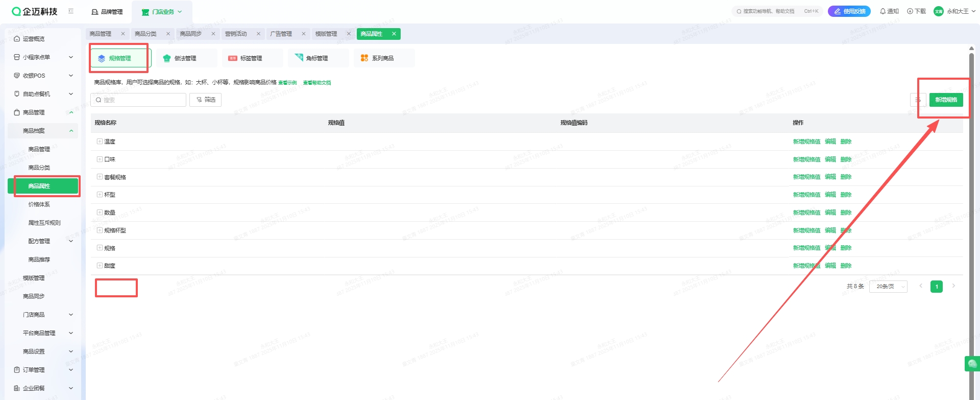Click 删除 link for the 口味 row
Image resolution: width=980 pixels, height=400 pixels.
(846, 159)
